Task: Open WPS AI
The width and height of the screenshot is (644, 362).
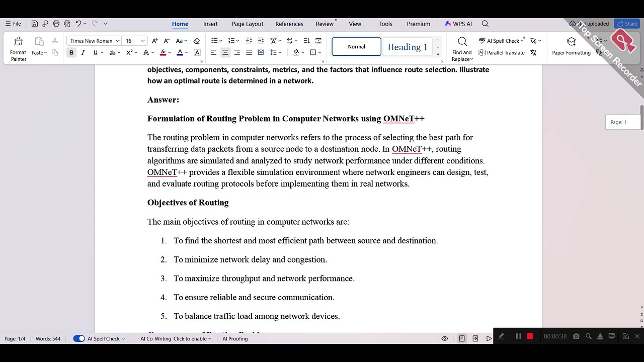Action: pos(458,24)
